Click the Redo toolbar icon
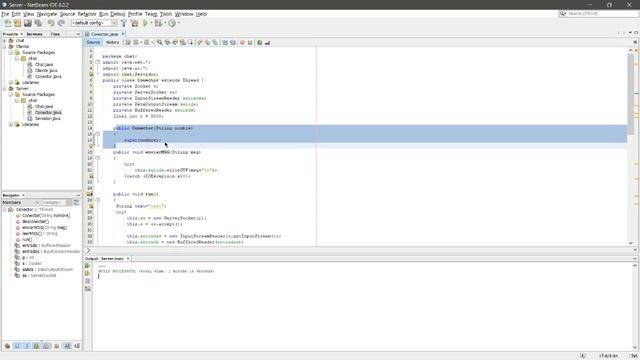 (x=61, y=23)
